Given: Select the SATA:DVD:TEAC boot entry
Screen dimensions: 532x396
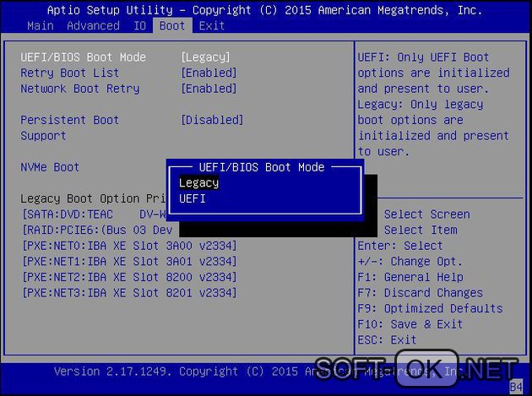Looking at the screenshot, I should pyautogui.click(x=94, y=214).
